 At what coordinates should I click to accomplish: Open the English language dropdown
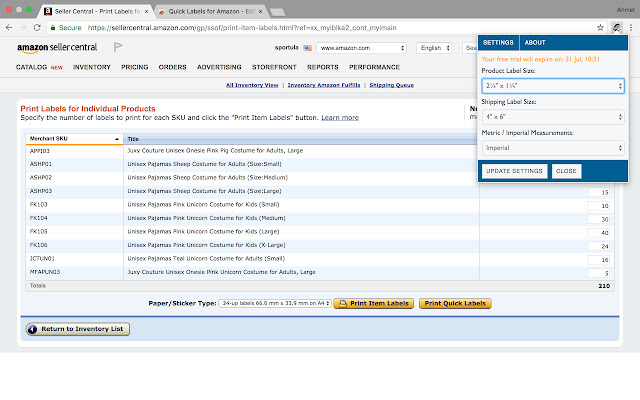click(x=434, y=48)
